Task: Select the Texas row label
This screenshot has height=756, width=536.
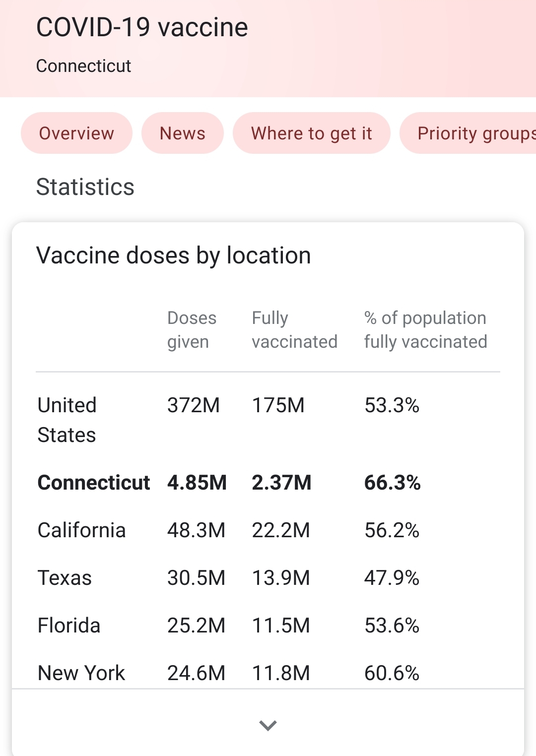Action: pos(65,578)
